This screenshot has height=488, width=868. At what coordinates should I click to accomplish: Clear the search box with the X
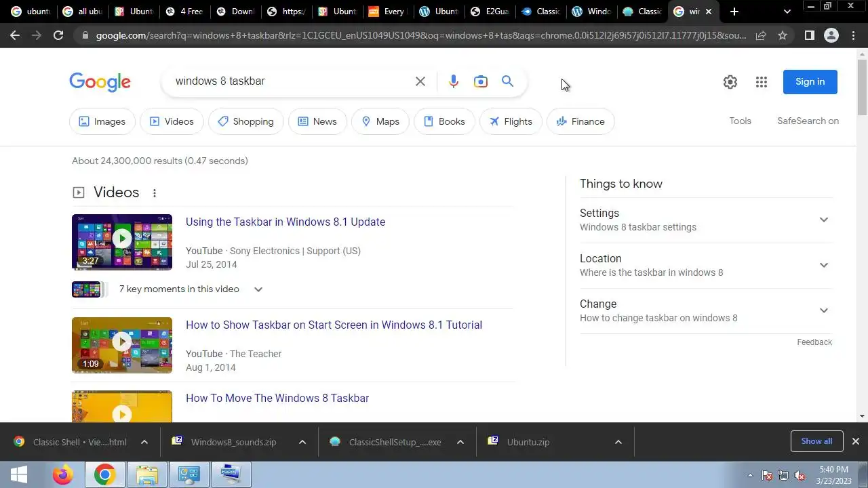click(x=420, y=81)
